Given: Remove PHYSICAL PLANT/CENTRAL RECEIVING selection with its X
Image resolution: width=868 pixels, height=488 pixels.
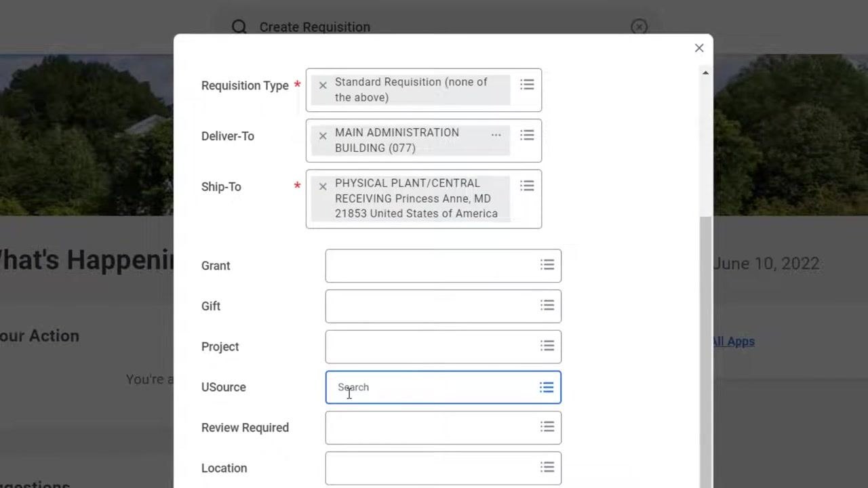Looking at the screenshot, I should [x=323, y=186].
